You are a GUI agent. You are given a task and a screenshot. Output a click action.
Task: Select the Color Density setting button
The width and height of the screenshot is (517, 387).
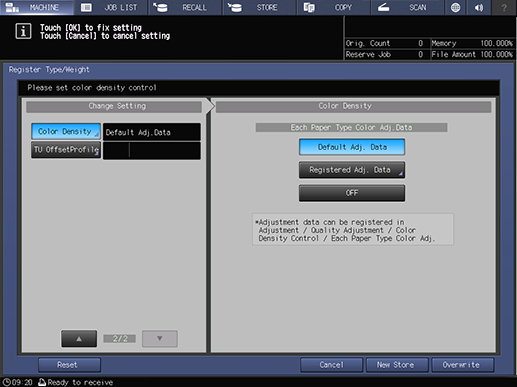point(66,131)
